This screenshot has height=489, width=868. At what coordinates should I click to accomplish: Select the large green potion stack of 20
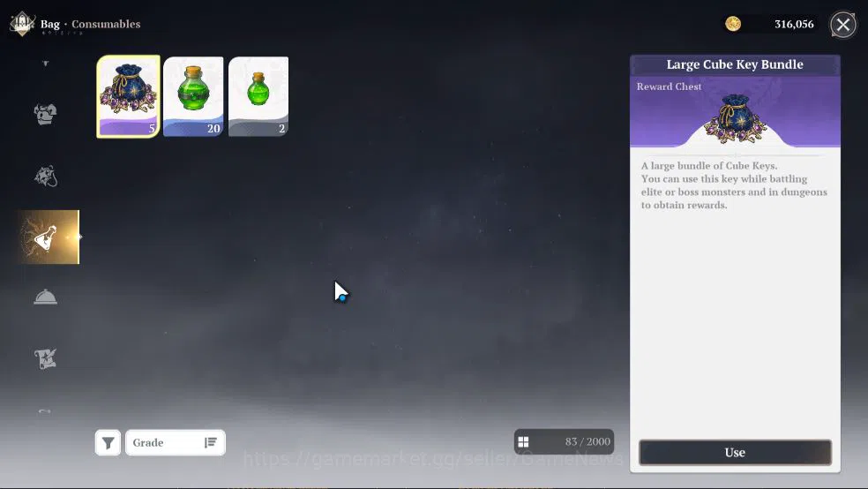[x=193, y=96]
